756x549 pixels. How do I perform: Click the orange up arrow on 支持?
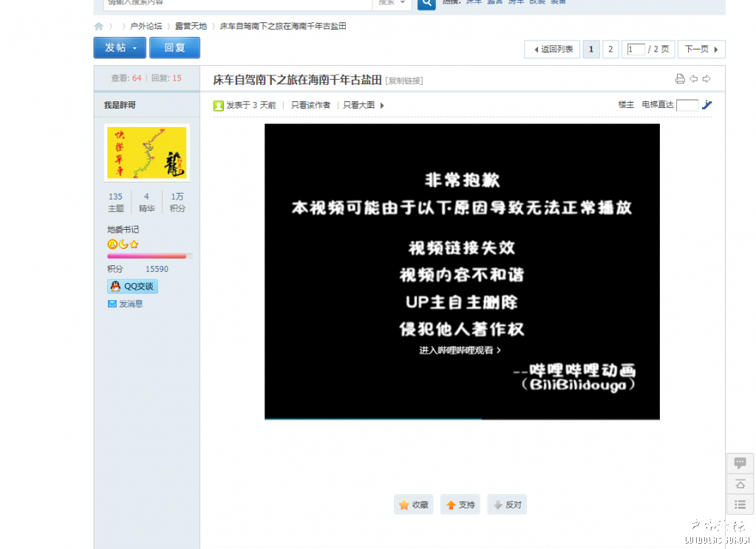coord(451,505)
